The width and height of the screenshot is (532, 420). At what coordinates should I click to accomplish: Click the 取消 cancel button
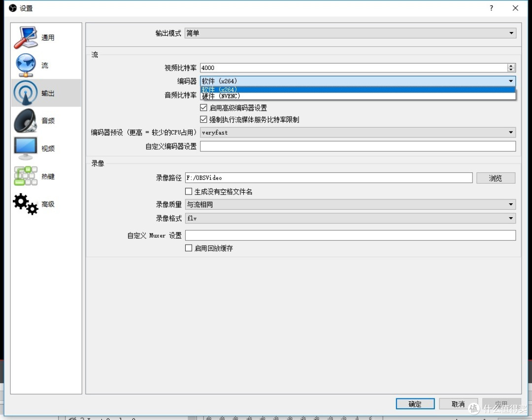coord(459,404)
